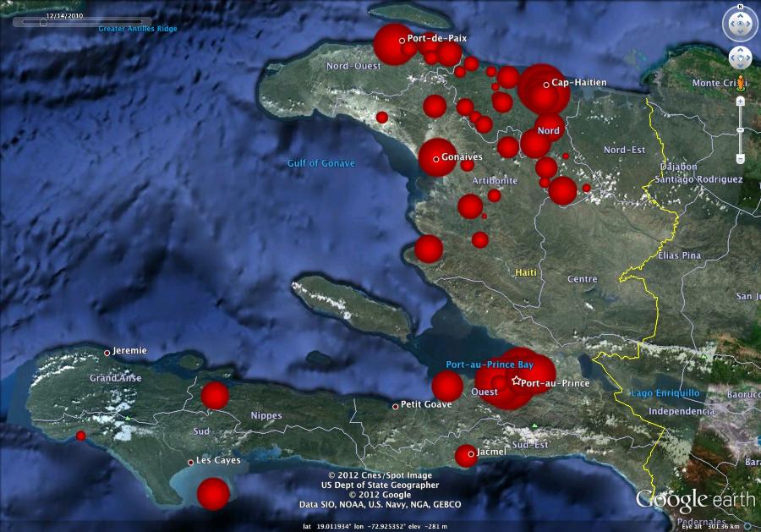Pan map right with Move joystick arrow
Image resolution: width=761 pixels, height=532 pixels.
pyautogui.click(x=748, y=58)
